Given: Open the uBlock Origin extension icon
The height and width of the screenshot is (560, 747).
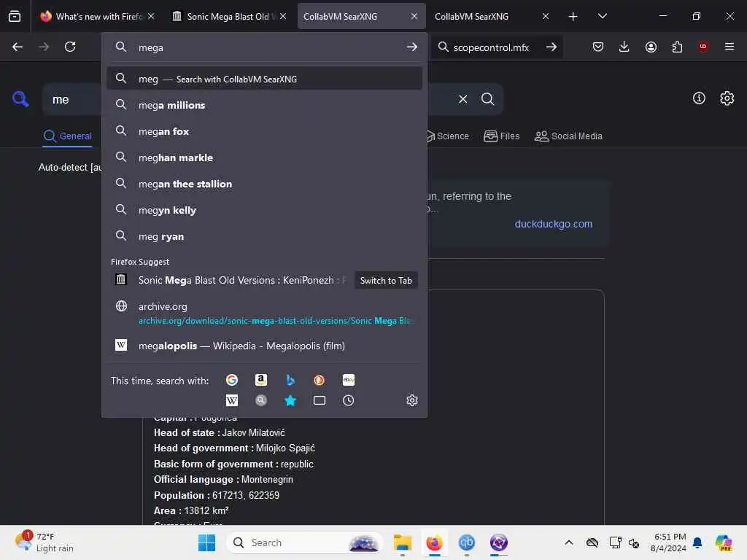Looking at the screenshot, I should (x=703, y=47).
